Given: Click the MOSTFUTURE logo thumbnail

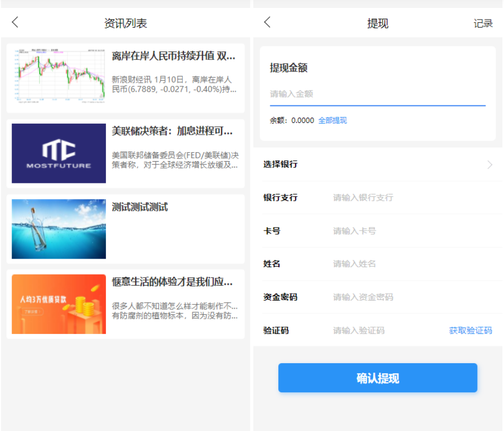Looking at the screenshot, I should point(58,153).
